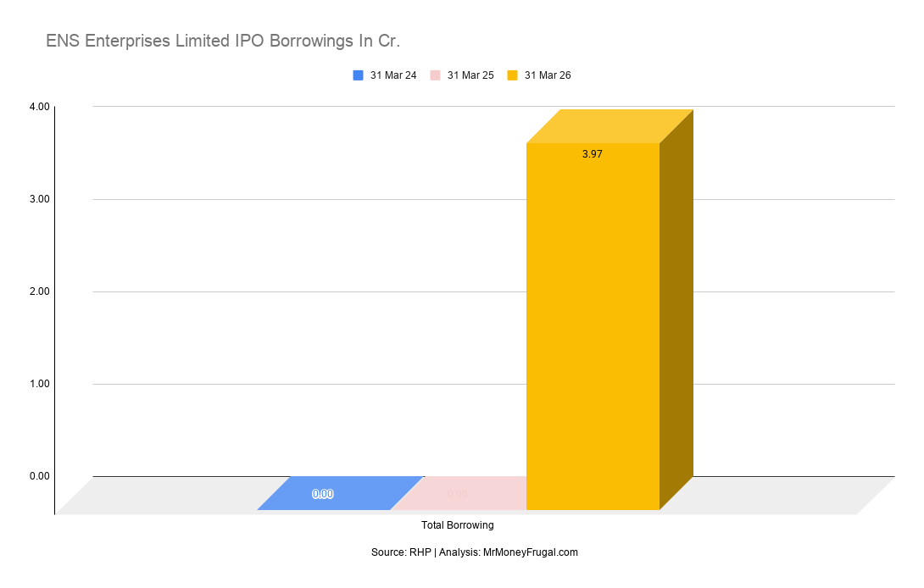Click the chart title 'ENS Enterprises Limited IPO Borrowings In Cr.'
The width and height of the screenshot is (924, 588).
pyautogui.click(x=223, y=41)
